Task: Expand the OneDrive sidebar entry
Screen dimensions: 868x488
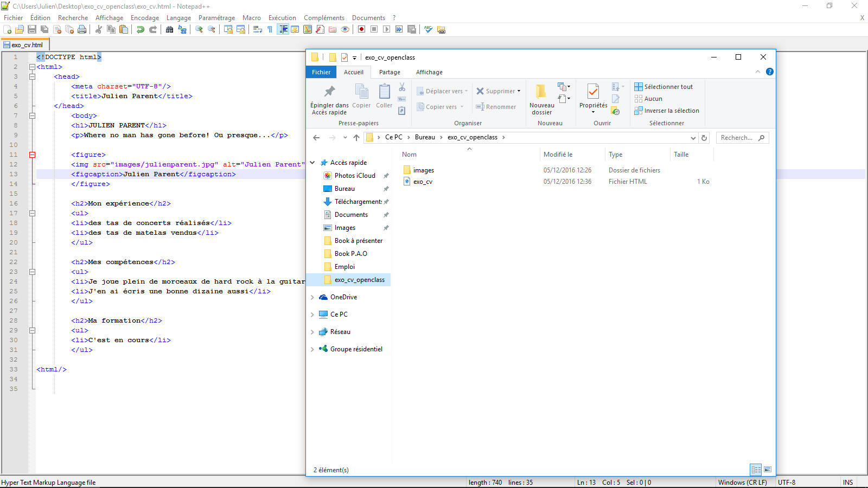Action: pos(312,297)
